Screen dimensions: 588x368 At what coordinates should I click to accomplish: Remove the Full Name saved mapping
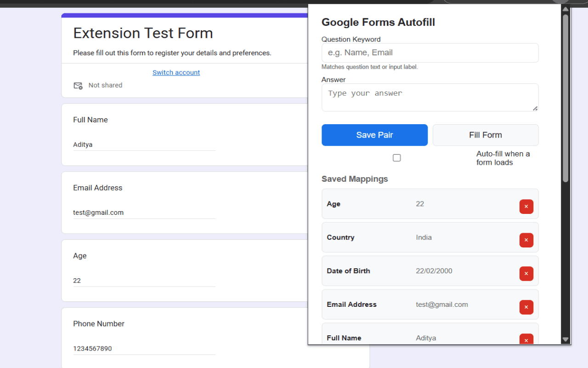(526, 339)
